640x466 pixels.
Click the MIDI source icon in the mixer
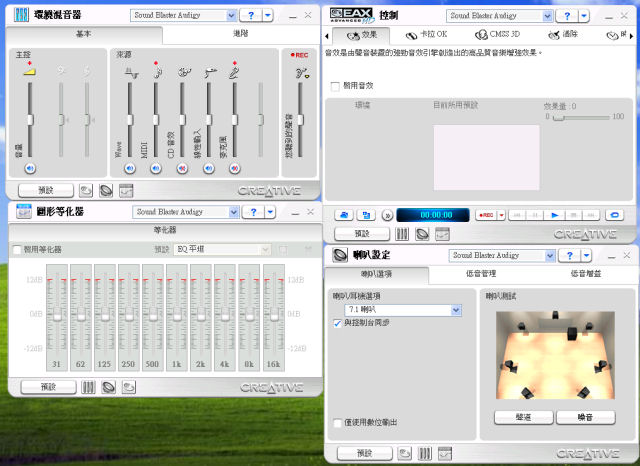click(x=157, y=73)
